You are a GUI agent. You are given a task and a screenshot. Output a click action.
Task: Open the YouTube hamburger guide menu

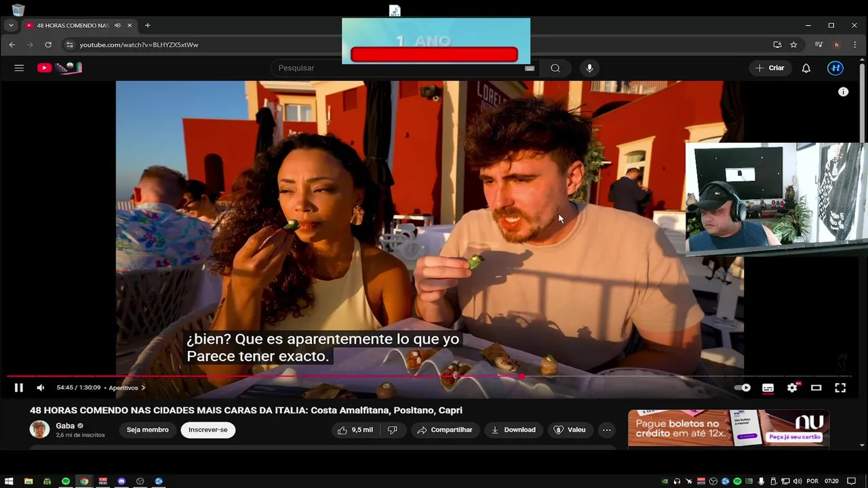19,68
